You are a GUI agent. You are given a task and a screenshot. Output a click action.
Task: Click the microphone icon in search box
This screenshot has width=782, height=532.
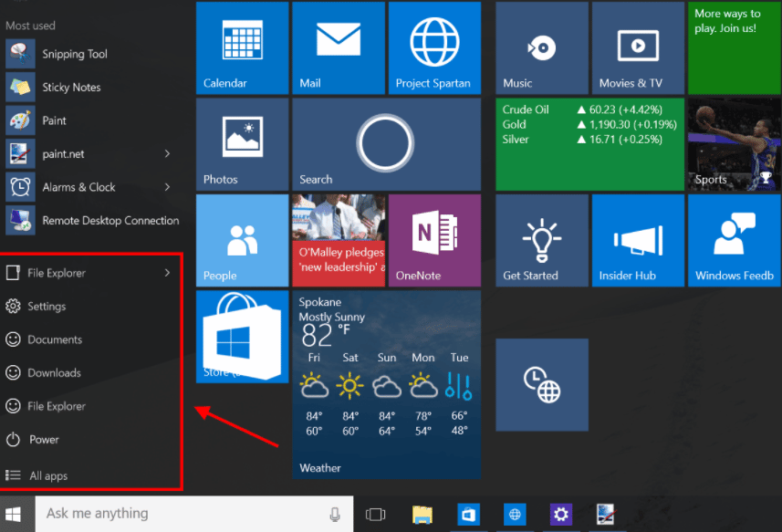[335, 514]
